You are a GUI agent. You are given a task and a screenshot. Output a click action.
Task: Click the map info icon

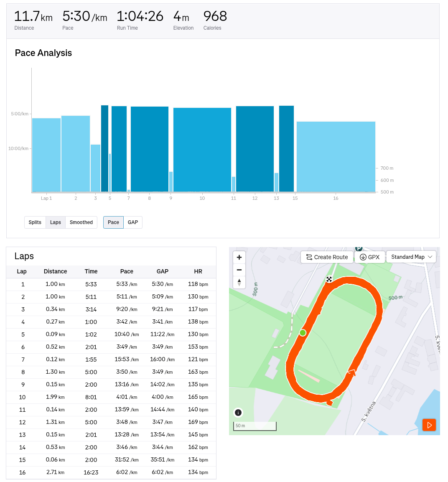click(238, 413)
